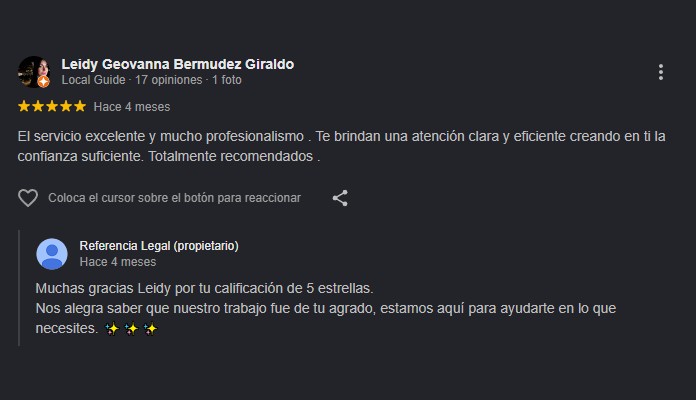The image size is (696, 400).
Task: Click the heart reaction icon
Action: click(x=28, y=198)
